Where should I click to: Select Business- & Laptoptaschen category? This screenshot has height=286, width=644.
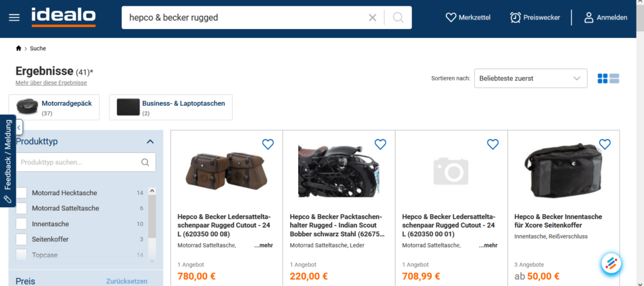click(171, 107)
